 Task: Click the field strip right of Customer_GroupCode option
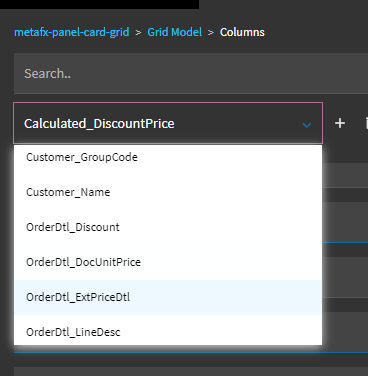345,175
